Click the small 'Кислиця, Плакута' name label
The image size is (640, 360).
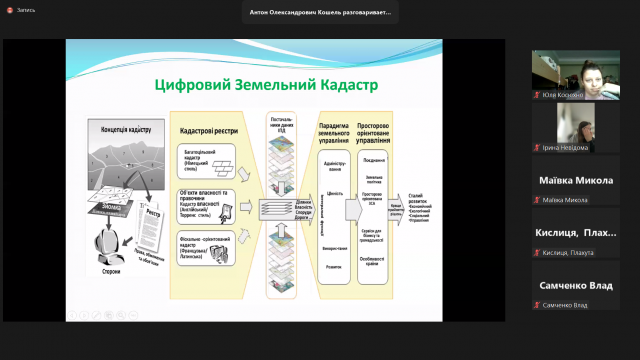(568, 253)
